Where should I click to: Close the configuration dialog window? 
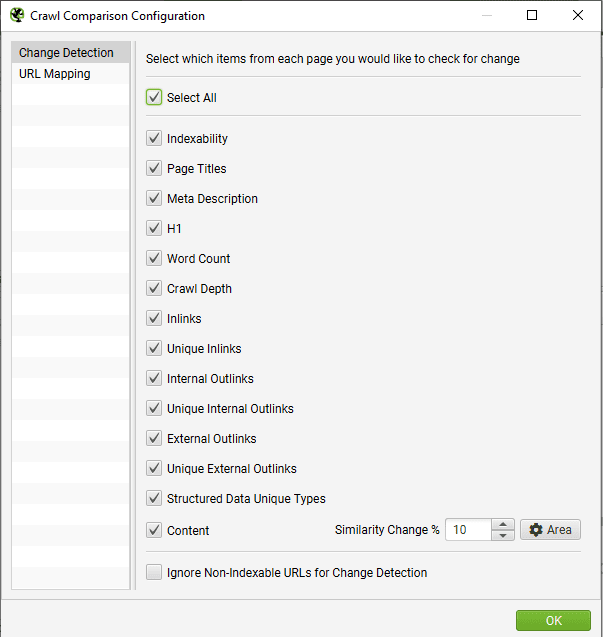tap(577, 15)
